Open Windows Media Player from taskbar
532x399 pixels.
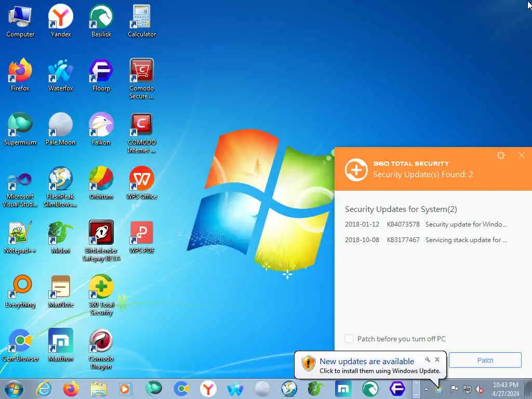(x=125, y=389)
